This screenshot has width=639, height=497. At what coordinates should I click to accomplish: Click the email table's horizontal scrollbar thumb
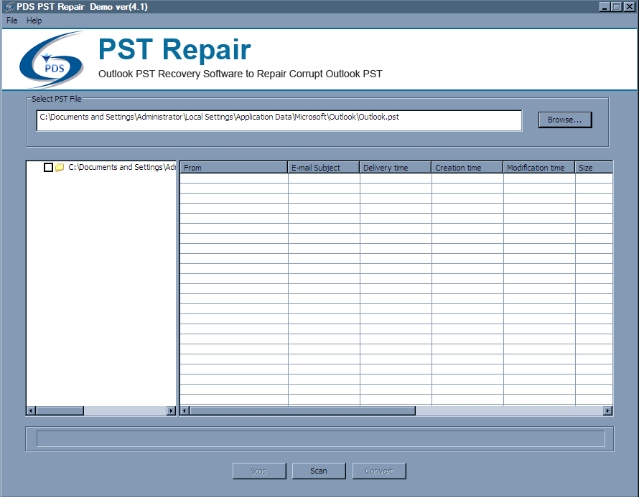(x=302, y=411)
